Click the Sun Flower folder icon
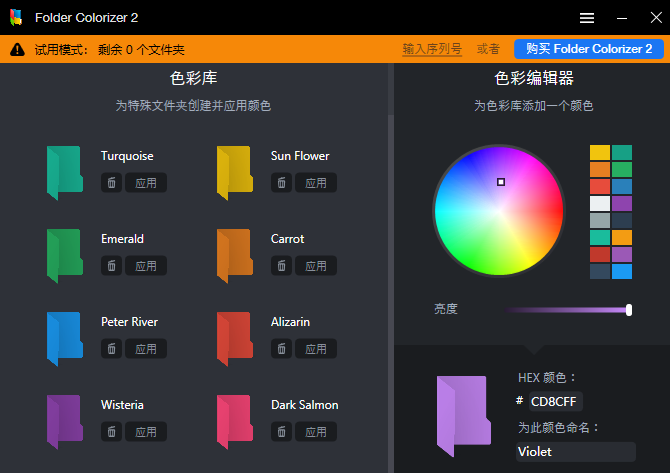The height and width of the screenshot is (473, 670). click(235, 173)
